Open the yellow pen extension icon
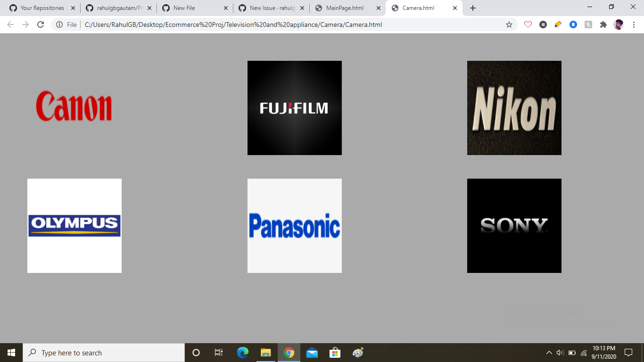The height and width of the screenshot is (362, 644). pos(558,25)
